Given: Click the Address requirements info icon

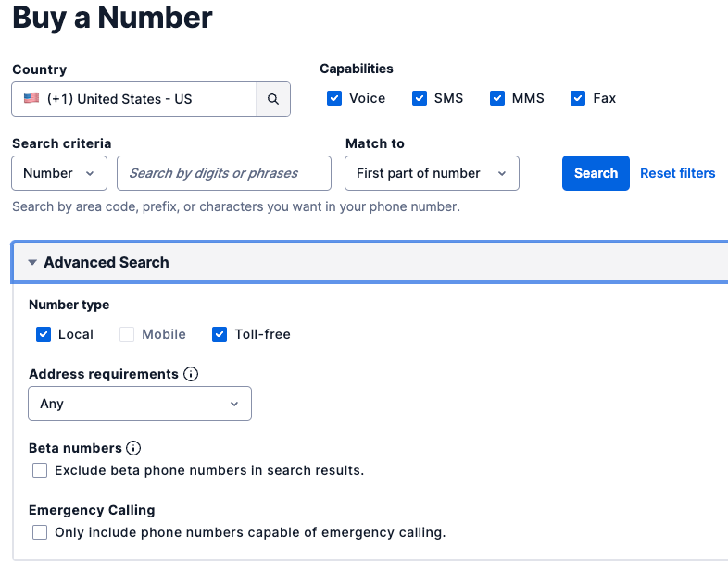Looking at the screenshot, I should pos(191,374).
